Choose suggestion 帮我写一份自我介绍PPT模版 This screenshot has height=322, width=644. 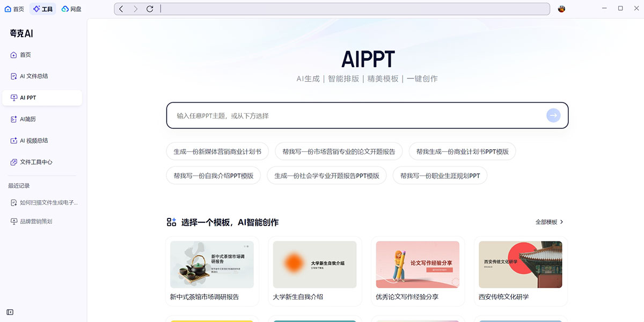pyautogui.click(x=213, y=175)
